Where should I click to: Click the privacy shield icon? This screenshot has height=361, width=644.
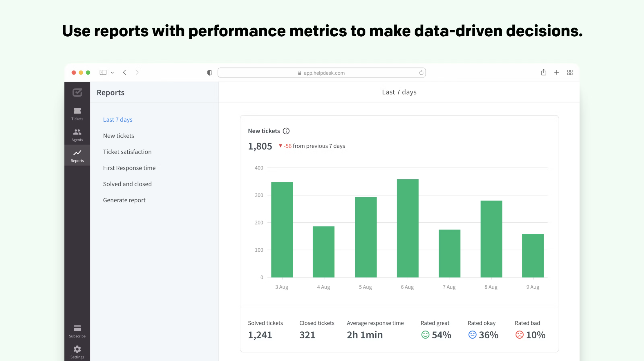pyautogui.click(x=209, y=73)
